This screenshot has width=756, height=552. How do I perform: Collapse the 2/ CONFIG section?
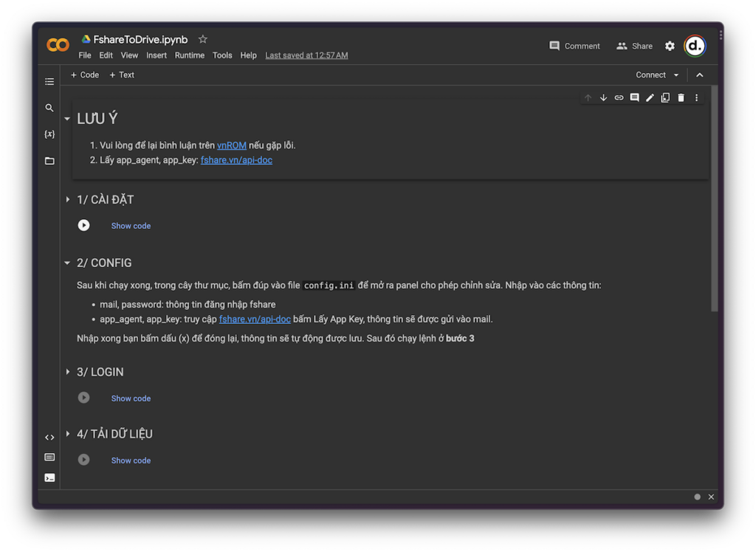[x=68, y=263]
